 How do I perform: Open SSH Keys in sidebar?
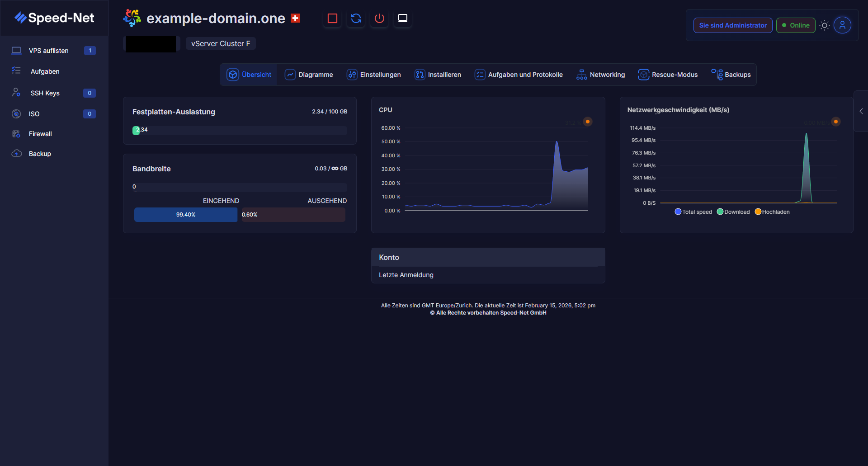coord(54,93)
